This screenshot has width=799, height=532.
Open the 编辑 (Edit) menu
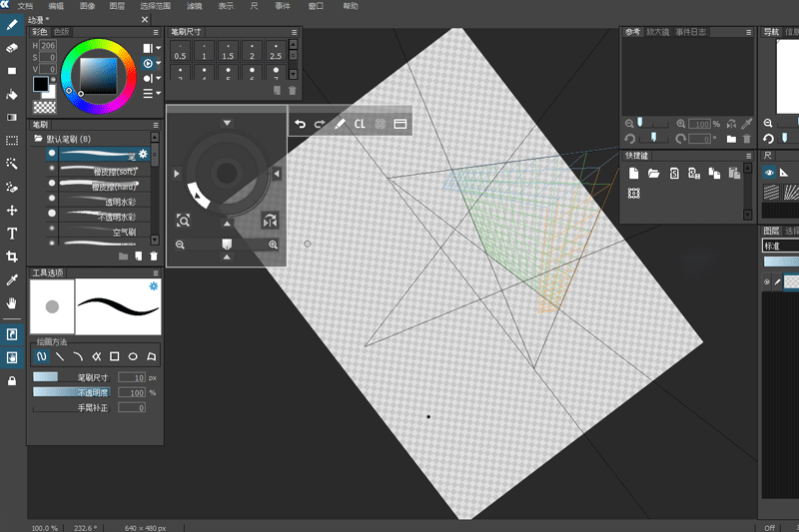pos(56,6)
